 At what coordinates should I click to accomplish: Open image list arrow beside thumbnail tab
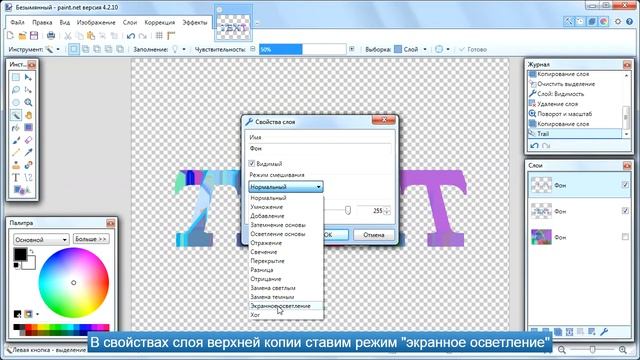[x=257, y=23]
